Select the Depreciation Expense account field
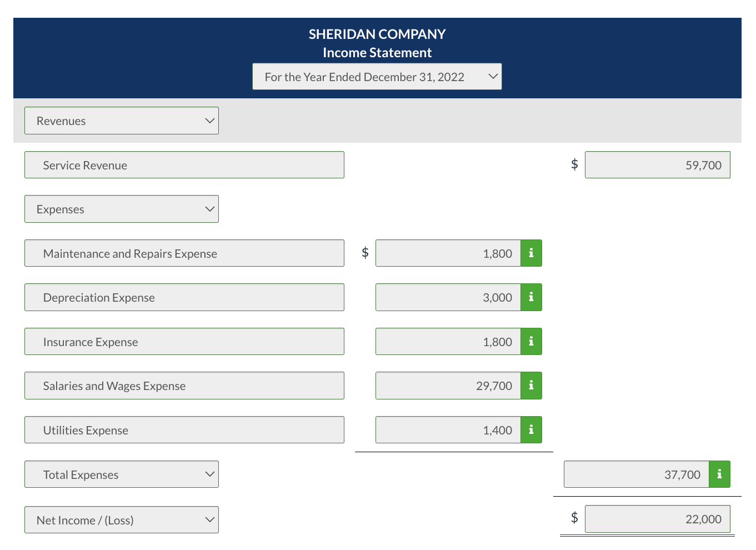 tap(184, 297)
